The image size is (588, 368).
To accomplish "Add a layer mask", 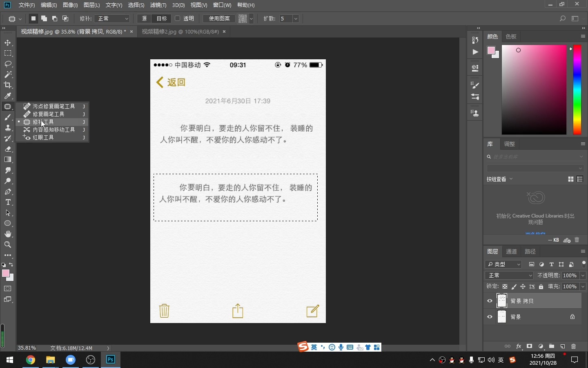I will (x=530, y=346).
